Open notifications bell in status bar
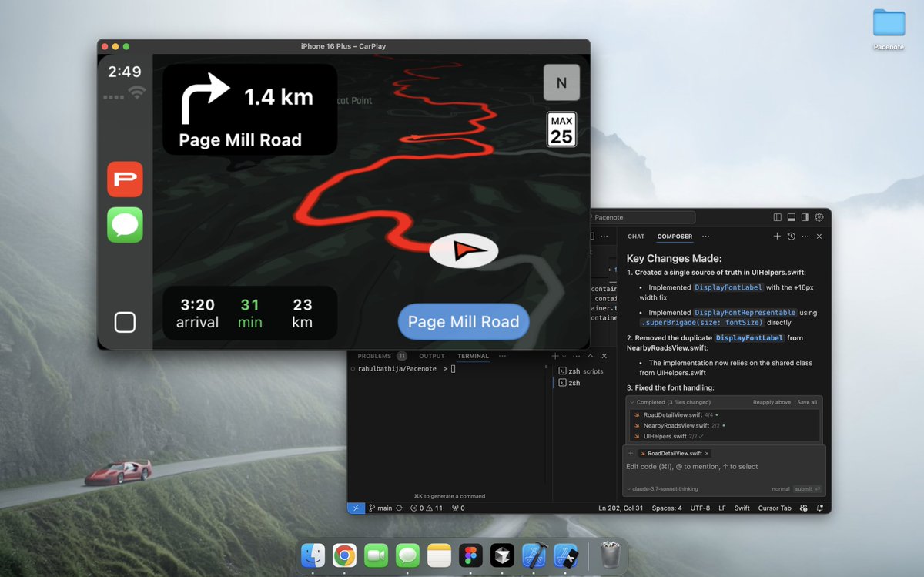The height and width of the screenshot is (577, 924). pyautogui.click(x=820, y=508)
